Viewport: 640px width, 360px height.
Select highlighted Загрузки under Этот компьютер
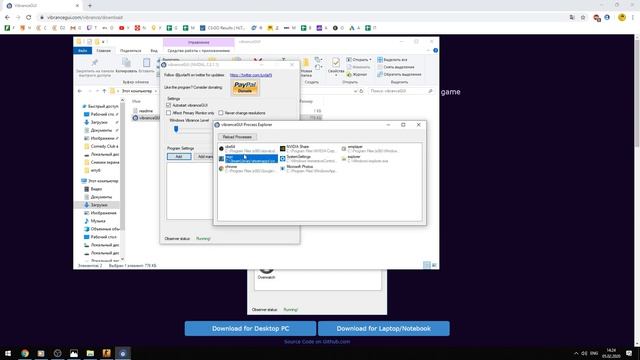(x=96, y=205)
